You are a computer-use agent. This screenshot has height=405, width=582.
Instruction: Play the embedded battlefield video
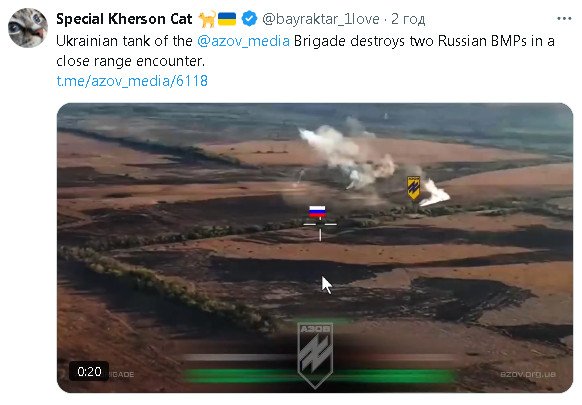click(315, 248)
